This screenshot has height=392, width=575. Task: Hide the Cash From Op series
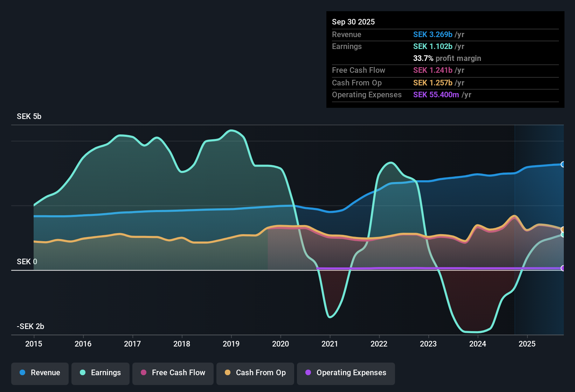pyautogui.click(x=255, y=373)
